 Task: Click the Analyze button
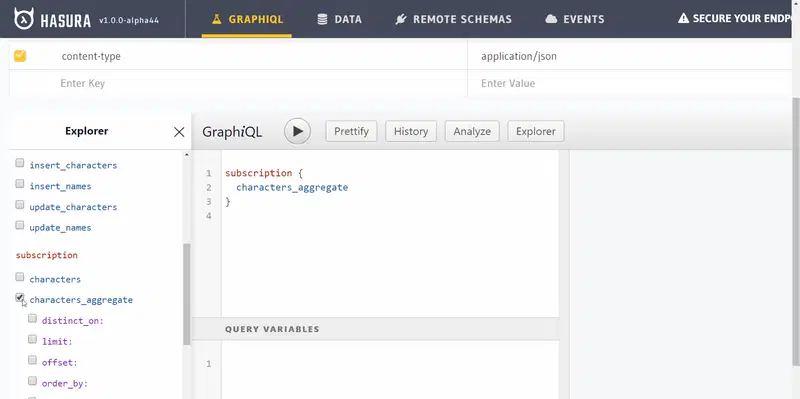click(x=472, y=131)
